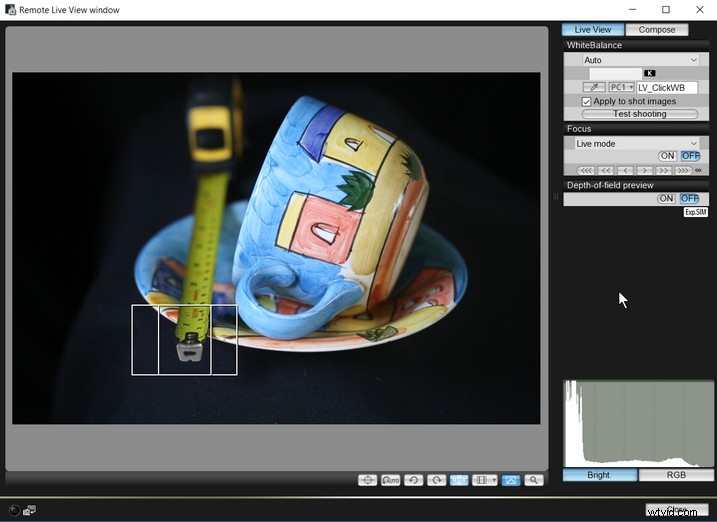Uncheck Apply to shot images

[586, 101]
